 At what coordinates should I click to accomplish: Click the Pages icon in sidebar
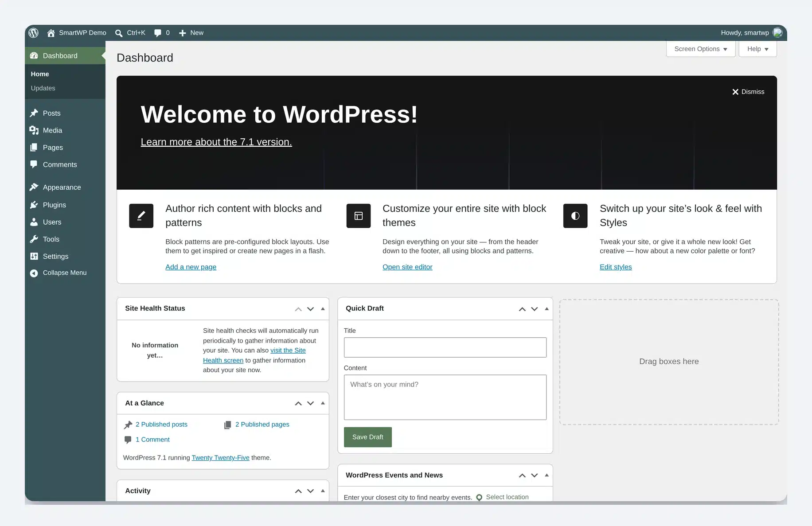[x=34, y=148]
